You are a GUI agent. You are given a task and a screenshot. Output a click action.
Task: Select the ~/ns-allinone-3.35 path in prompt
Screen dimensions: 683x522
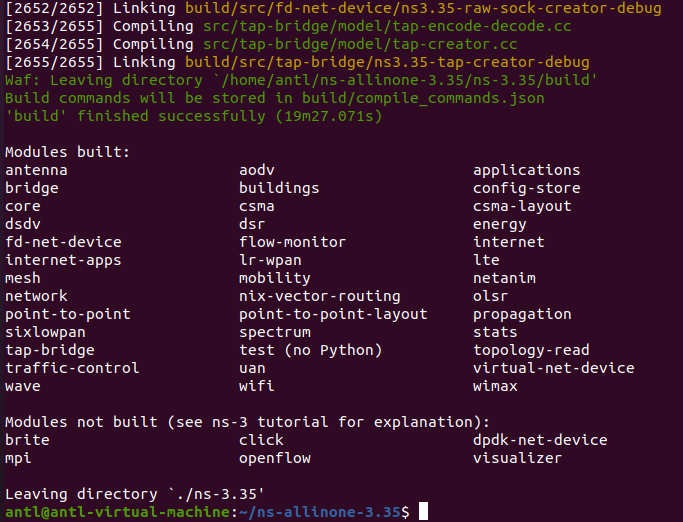(x=319, y=512)
